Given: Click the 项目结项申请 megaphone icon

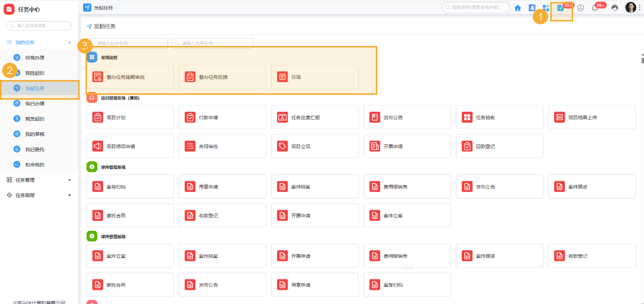Looking at the screenshot, I should [98, 146].
